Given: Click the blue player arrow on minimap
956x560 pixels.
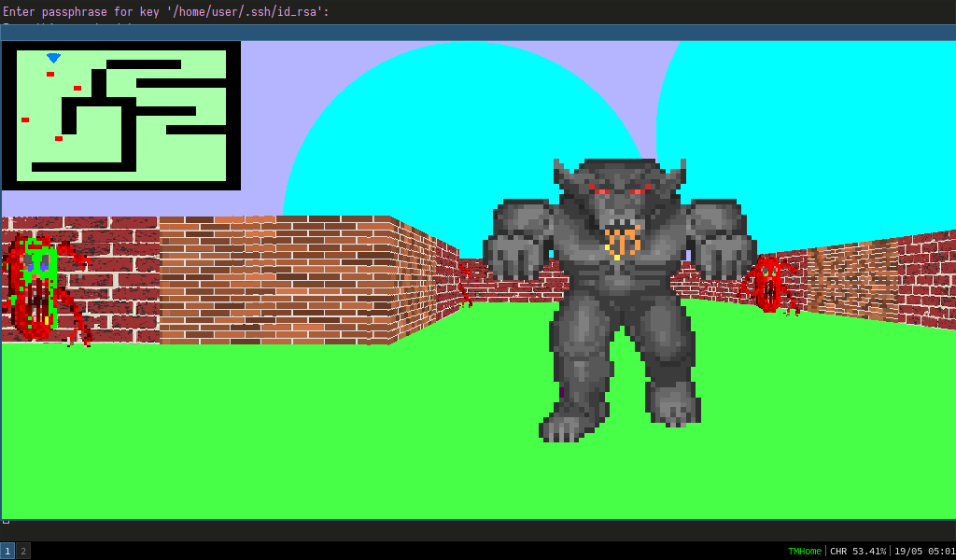Looking at the screenshot, I should tap(53, 58).
